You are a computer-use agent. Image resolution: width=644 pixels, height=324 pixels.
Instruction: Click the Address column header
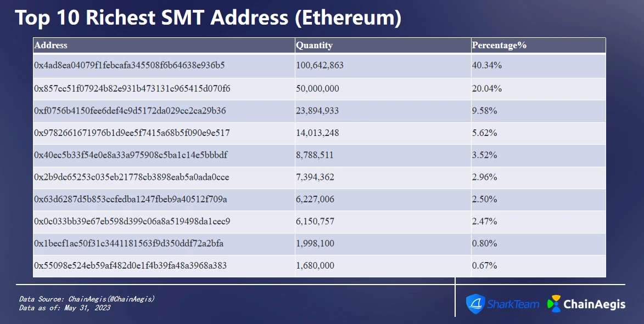tap(51, 46)
